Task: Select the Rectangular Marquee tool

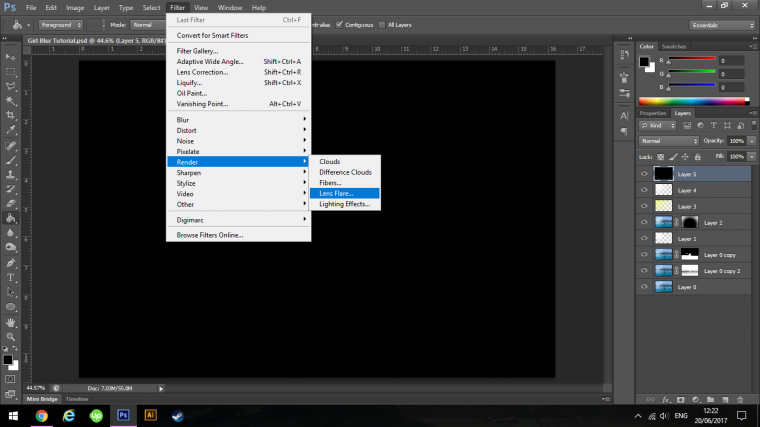Action: (x=10, y=72)
